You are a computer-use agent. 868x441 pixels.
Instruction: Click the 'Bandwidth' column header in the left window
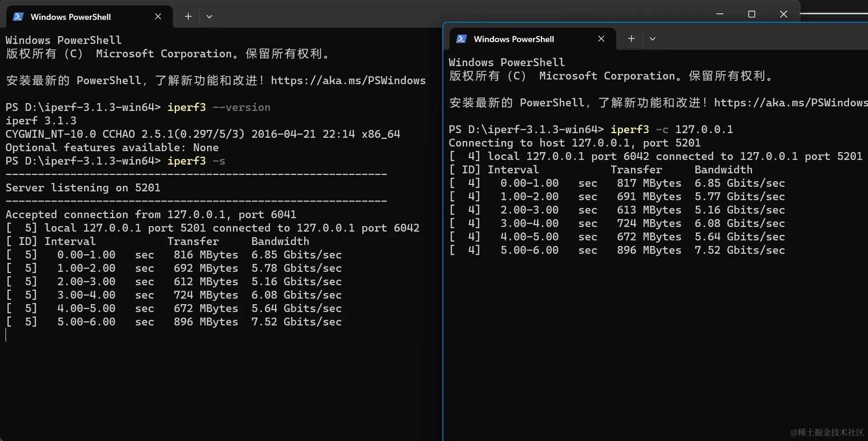coord(280,241)
